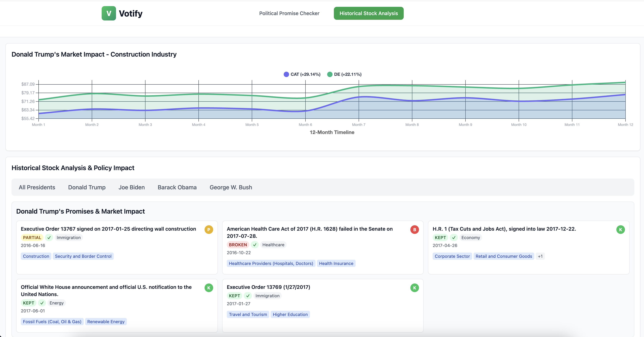Show the All Presidents tab

[37, 187]
